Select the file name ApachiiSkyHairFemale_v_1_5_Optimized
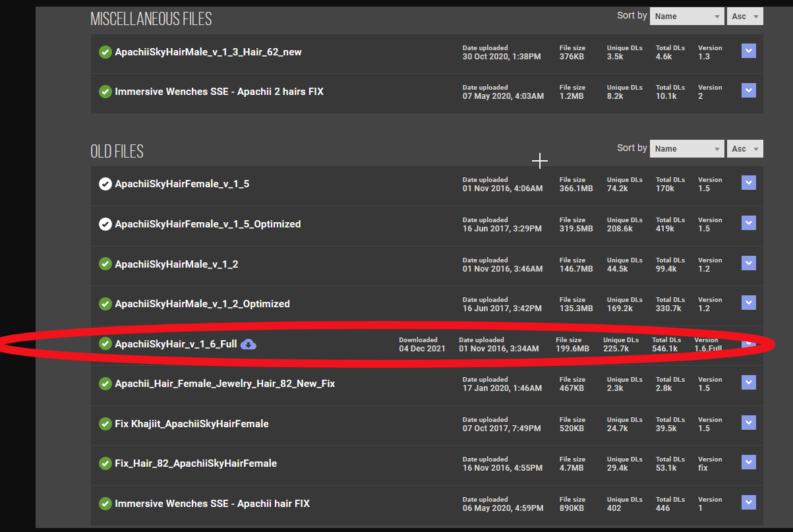The height and width of the screenshot is (532, 793). (x=208, y=224)
